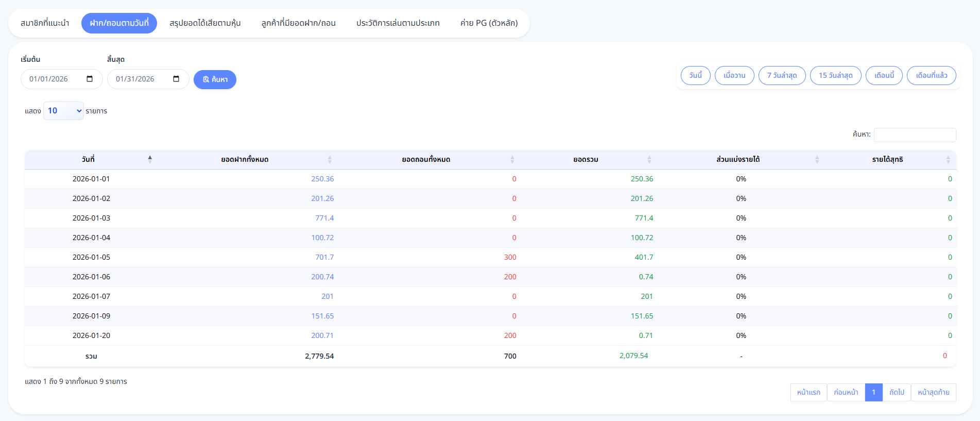Go to ประวัติการเล่นตามประเภท tab
Viewport: 980px width, 421px height.
coord(398,23)
